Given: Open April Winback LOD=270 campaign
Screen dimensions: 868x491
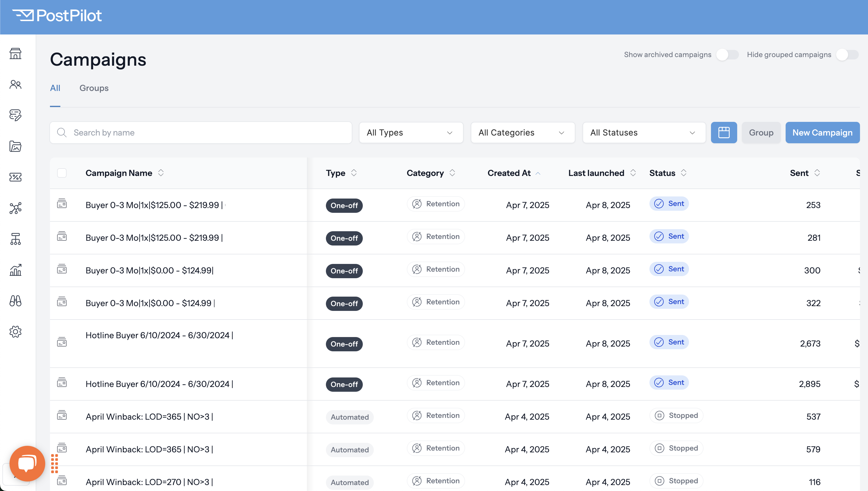Looking at the screenshot, I should 149,482.
